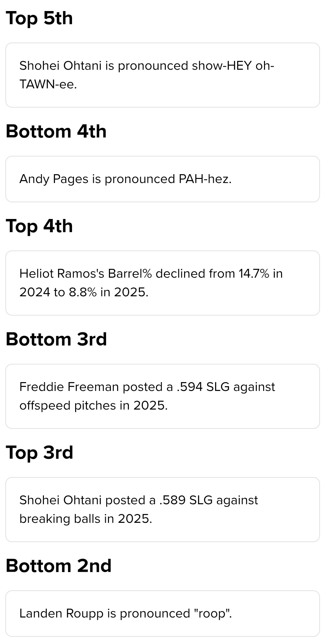Select the Top 5th inning heading
This screenshot has height=644, width=325.
(x=39, y=18)
